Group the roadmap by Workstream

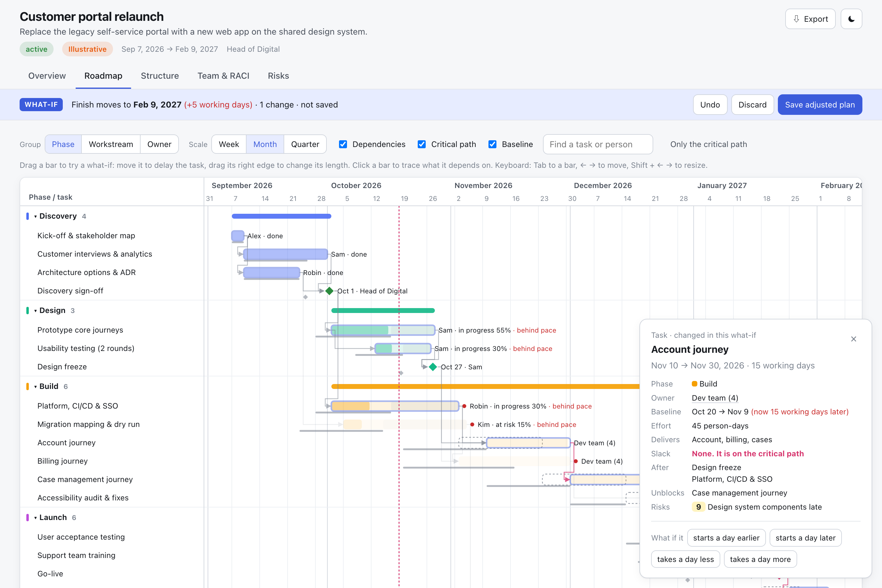tap(111, 144)
